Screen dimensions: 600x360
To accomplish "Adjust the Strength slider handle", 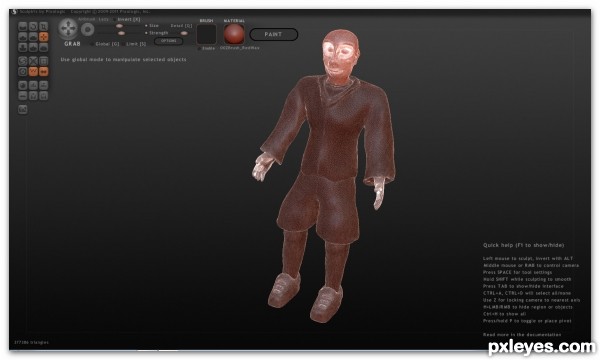I will 122,33.
